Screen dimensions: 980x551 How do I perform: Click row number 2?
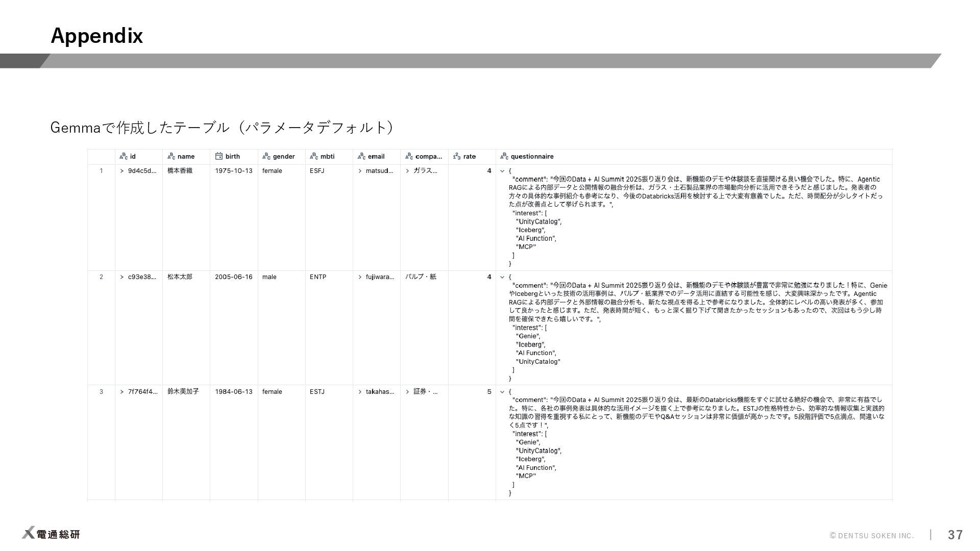tap(101, 277)
